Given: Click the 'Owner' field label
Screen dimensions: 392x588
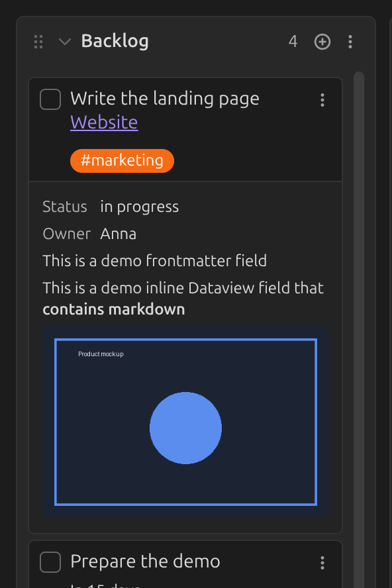Looking at the screenshot, I should 67,234.
